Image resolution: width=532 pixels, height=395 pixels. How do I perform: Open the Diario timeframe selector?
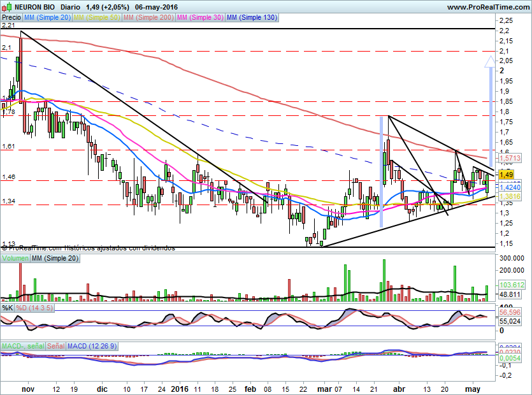[x=69, y=7]
